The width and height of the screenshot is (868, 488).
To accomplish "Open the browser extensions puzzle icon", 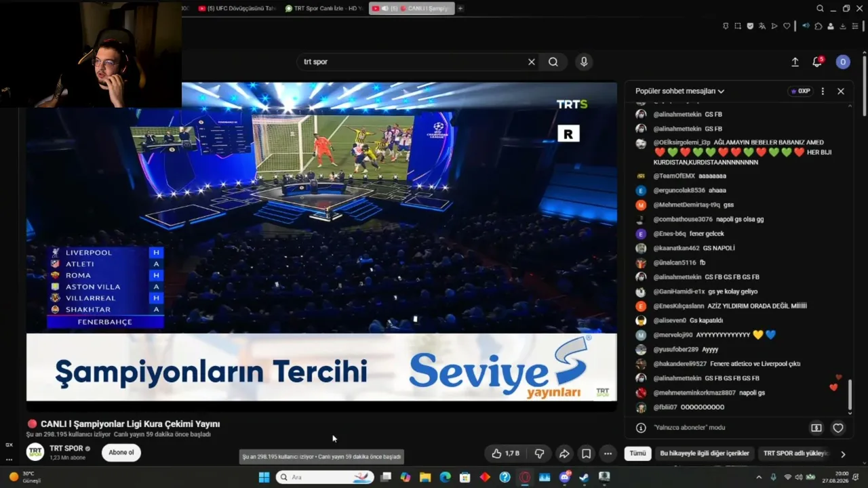I will click(x=818, y=26).
